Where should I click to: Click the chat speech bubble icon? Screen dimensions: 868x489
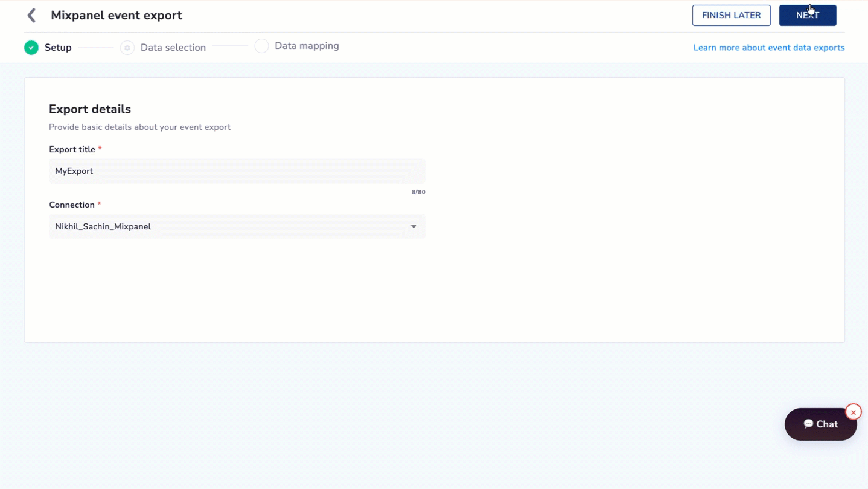[x=808, y=424]
